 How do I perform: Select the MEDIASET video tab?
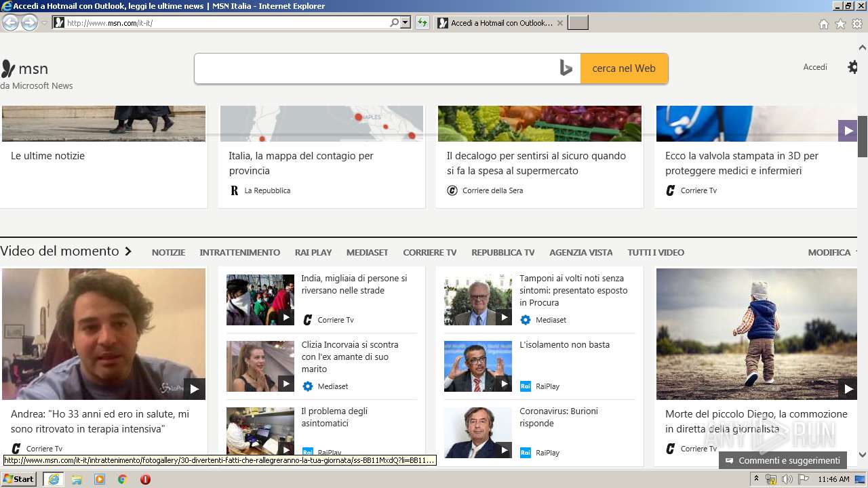pyautogui.click(x=367, y=252)
